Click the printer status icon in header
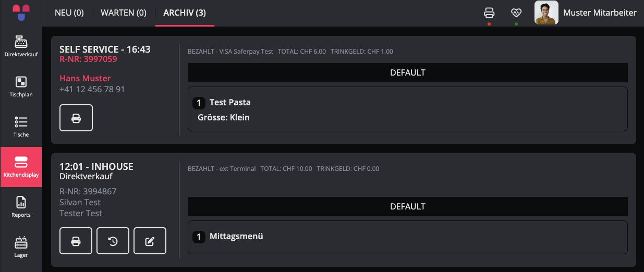Image resolution: width=644 pixels, height=272 pixels. (489, 13)
